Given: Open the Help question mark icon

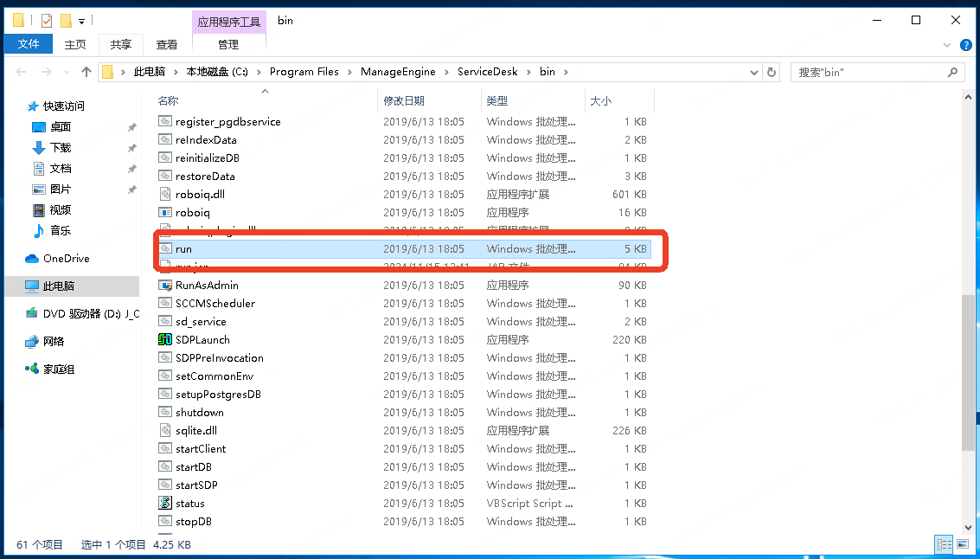Looking at the screenshot, I should coord(965,45).
